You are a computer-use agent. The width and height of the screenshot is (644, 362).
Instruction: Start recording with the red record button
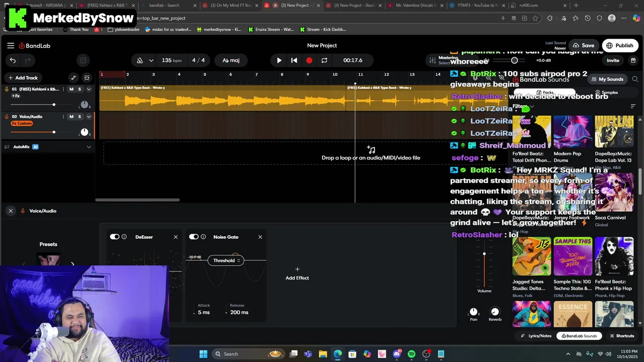point(309,60)
